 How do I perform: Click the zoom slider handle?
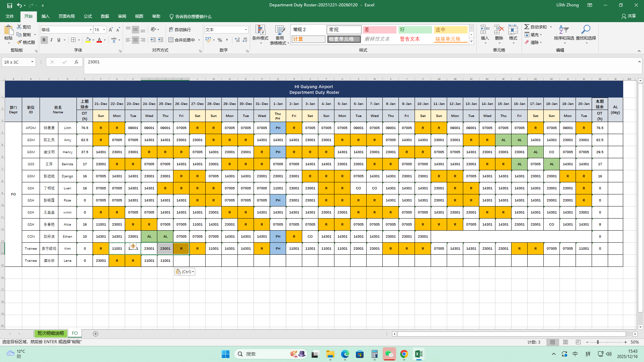coord(598,342)
